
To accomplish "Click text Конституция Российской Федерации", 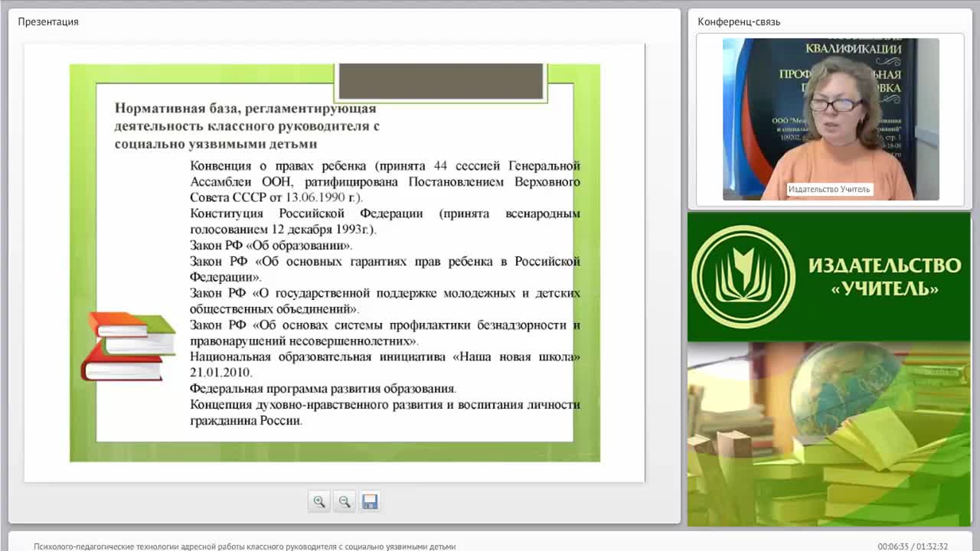I will (x=306, y=214).
